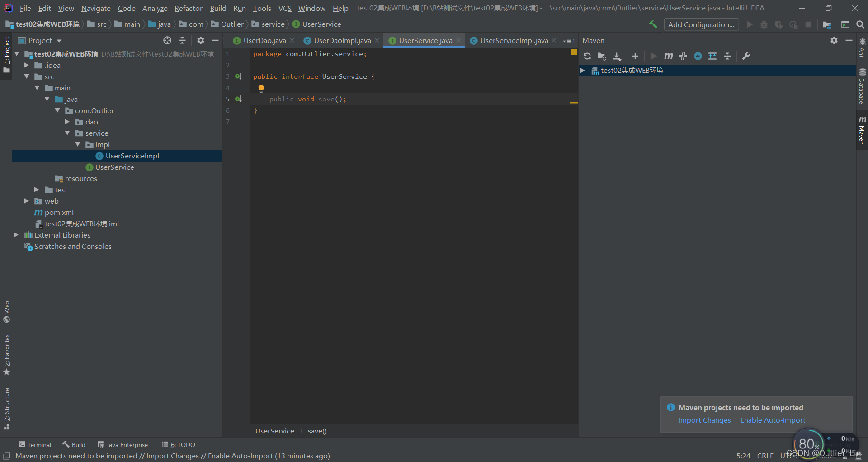Viewport: 868px width, 462px height.
Task: Click save() in editor breadcrumb
Action: 317,431
